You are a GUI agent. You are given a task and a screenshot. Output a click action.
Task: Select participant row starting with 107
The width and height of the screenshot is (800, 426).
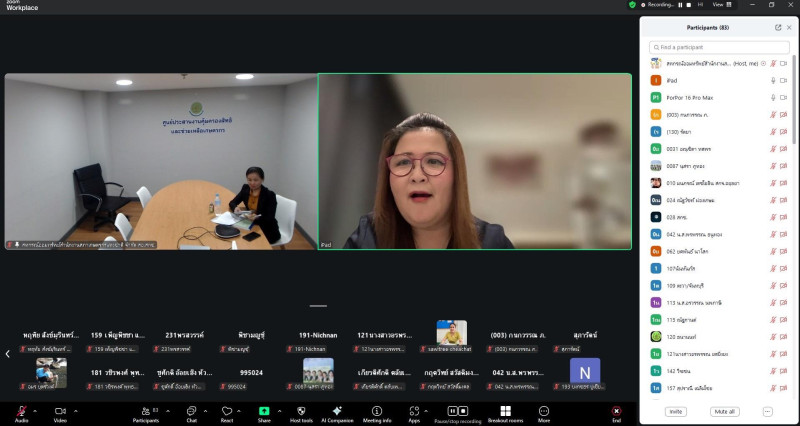click(x=719, y=268)
